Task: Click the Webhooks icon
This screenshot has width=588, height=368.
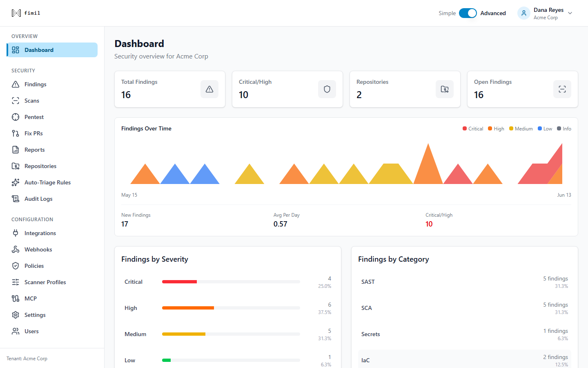Action: coord(16,249)
